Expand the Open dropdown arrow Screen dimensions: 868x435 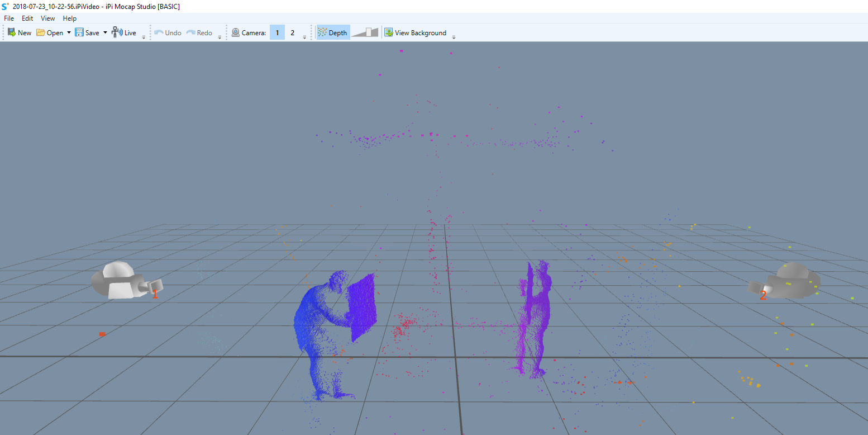pos(69,32)
